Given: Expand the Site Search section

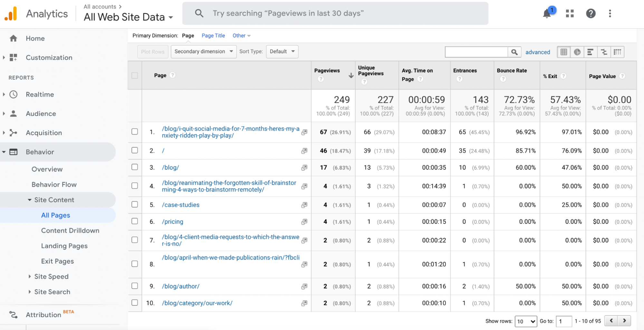Looking at the screenshot, I should tap(30, 292).
